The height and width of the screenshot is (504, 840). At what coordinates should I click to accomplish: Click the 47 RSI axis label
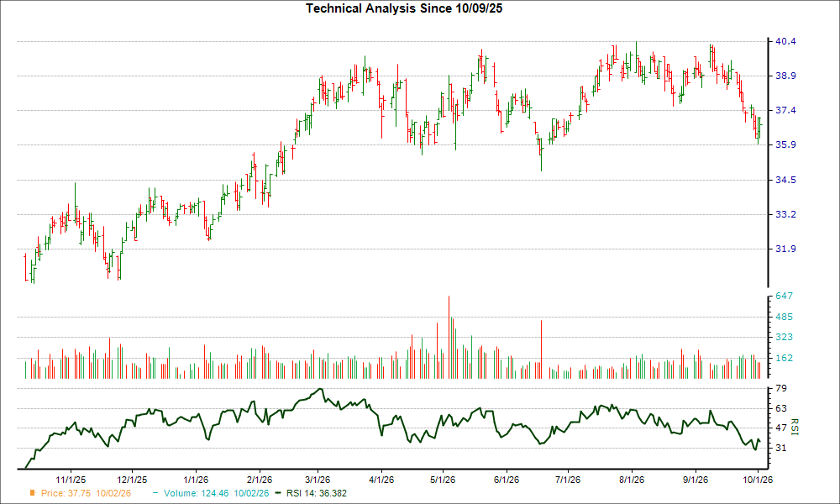pyautogui.click(x=781, y=428)
